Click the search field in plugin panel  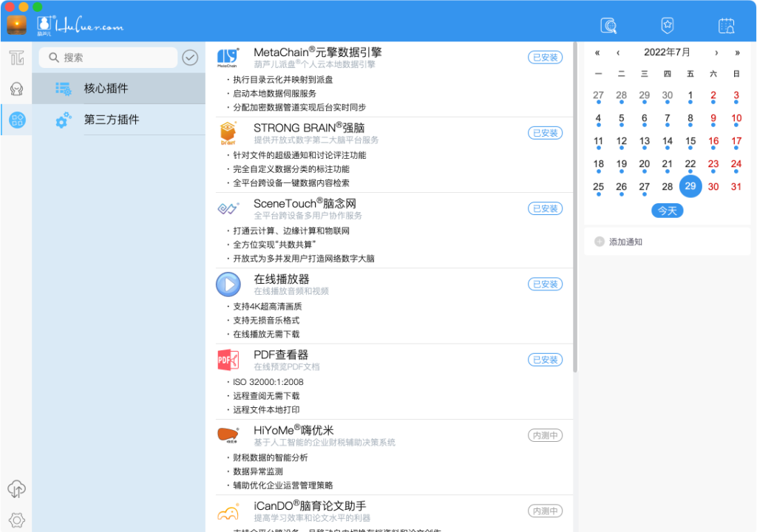click(x=108, y=58)
